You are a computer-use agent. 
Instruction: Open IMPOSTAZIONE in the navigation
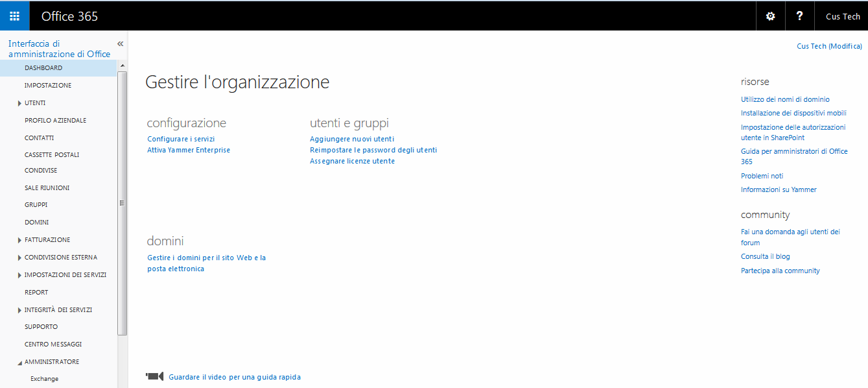click(x=48, y=86)
